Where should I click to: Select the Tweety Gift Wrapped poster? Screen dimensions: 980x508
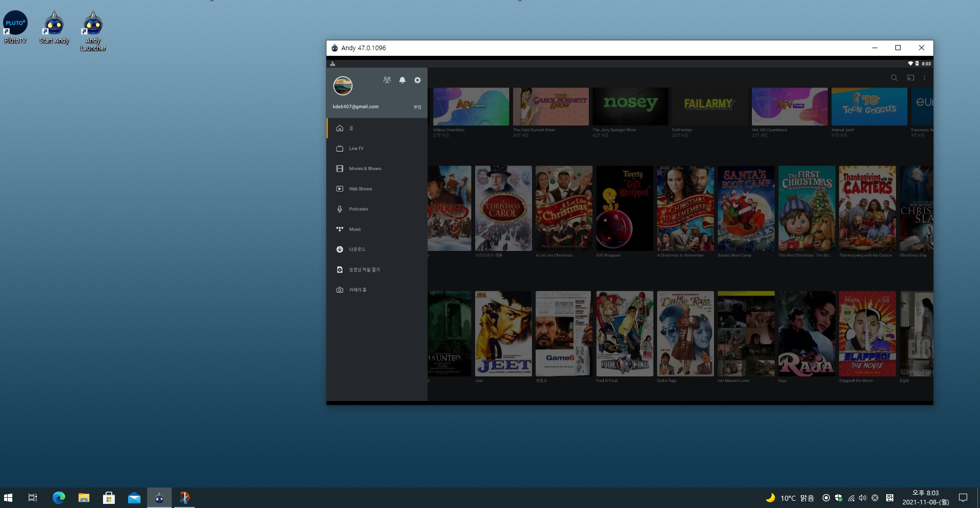coord(625,208)
